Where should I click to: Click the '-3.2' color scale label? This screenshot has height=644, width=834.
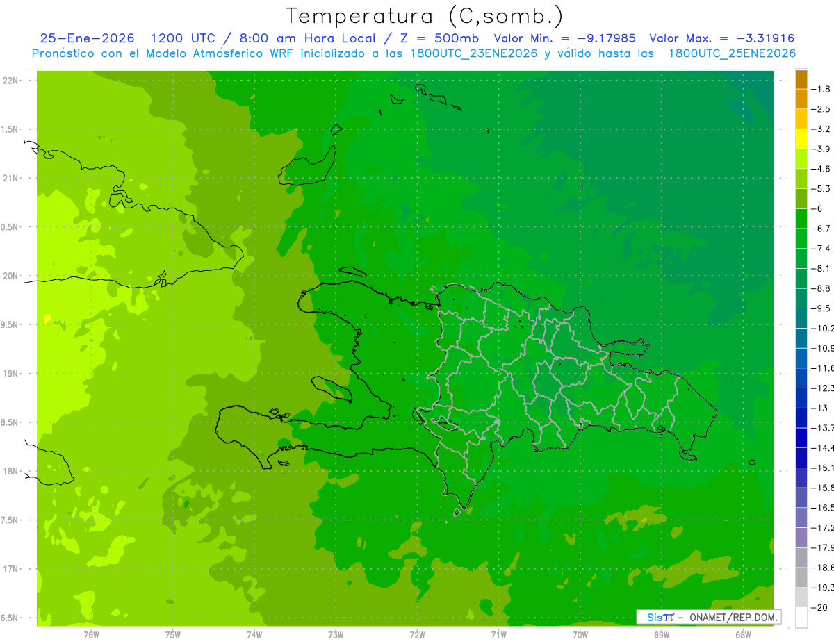click(821, 129)
